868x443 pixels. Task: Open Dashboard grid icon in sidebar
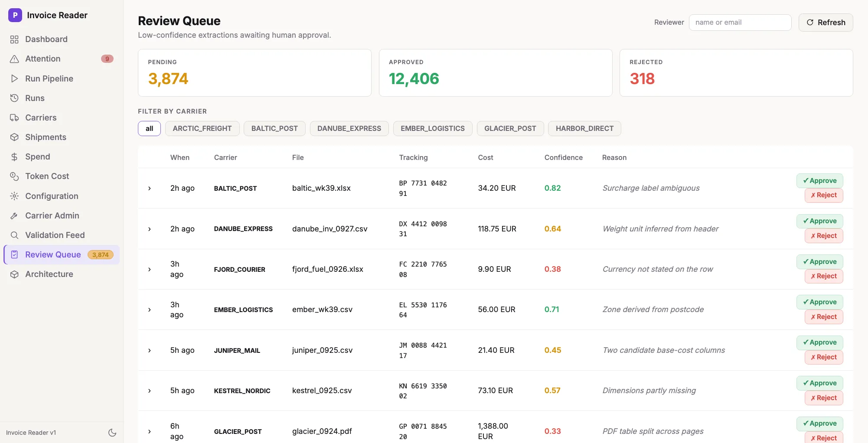14,39
